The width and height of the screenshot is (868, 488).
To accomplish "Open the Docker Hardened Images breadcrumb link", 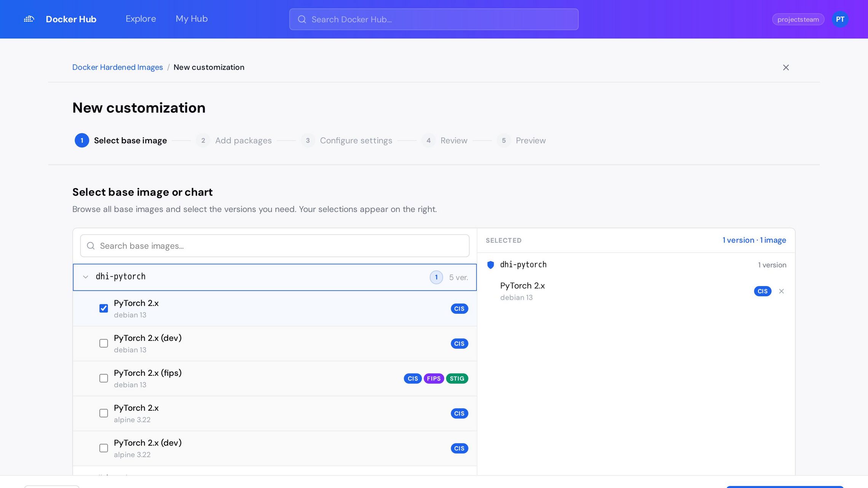I will [x=118, y=67].
